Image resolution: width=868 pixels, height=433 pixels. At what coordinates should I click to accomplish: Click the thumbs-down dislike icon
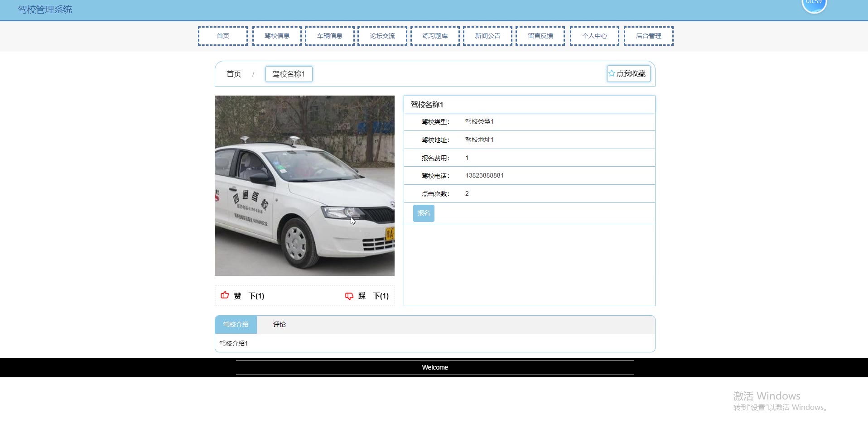[349, 296]
